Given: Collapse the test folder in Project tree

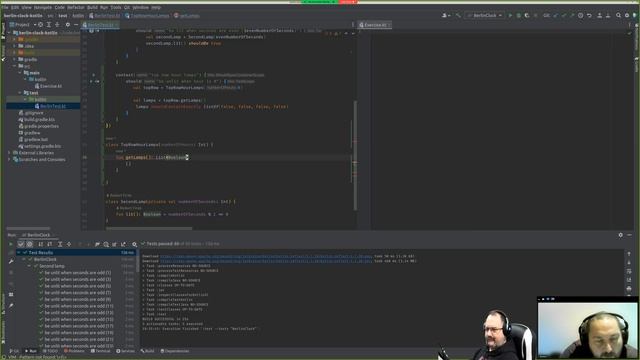Looking at the screenshot, I should tap(20, 93).
